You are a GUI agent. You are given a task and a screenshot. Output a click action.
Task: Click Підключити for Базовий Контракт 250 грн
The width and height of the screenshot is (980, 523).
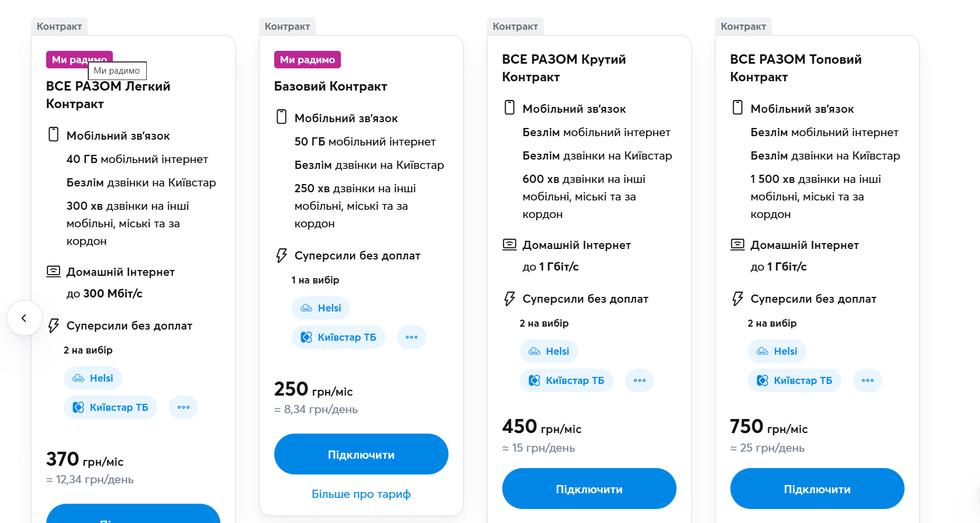[361, 454]
